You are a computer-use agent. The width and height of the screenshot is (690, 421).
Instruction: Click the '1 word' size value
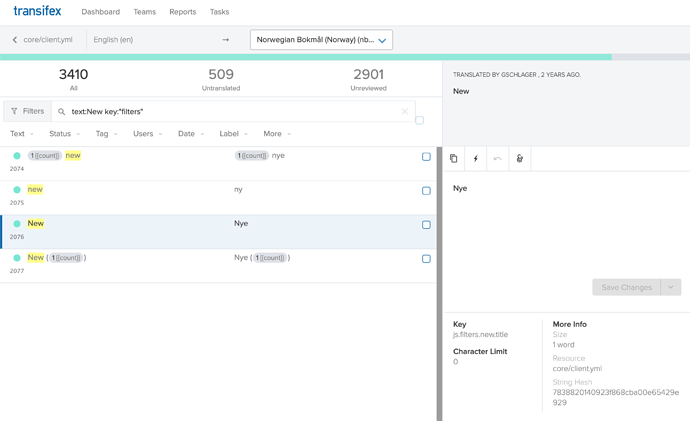(563, 345)
